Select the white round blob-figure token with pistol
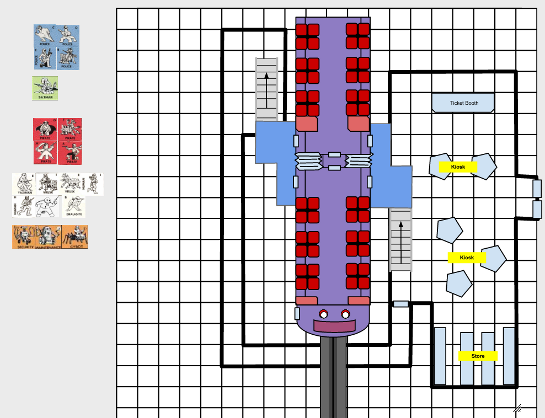Viewport: 545px width, 418px height. tap(48, 206)
